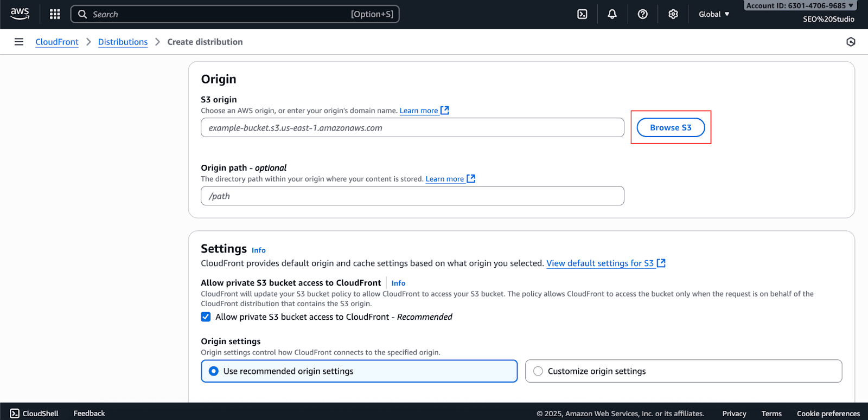
Task: Open Cookie preferences in footer
Action: tap(828, 413)
